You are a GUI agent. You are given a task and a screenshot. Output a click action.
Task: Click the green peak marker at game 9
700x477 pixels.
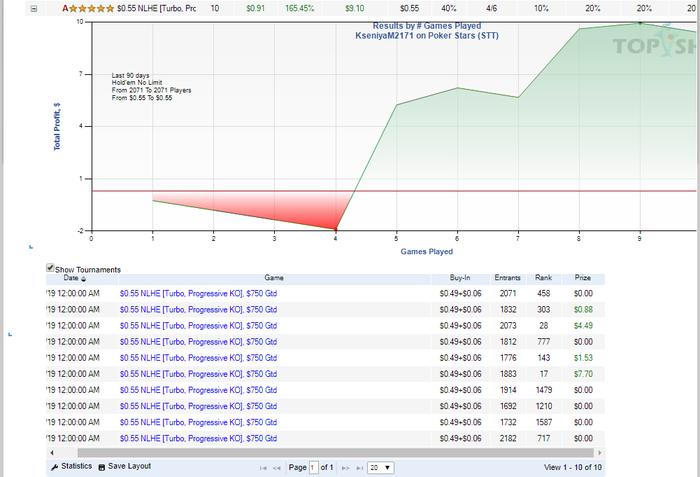tap(640, 23)
